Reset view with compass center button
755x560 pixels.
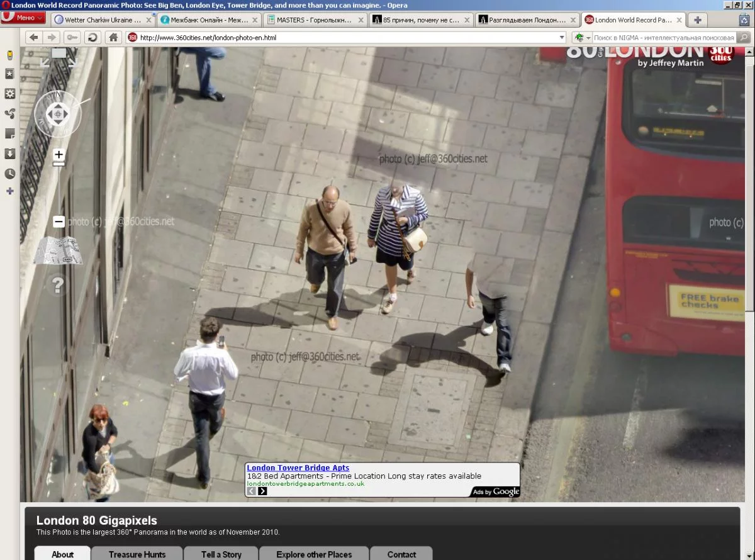coord(58,114)
